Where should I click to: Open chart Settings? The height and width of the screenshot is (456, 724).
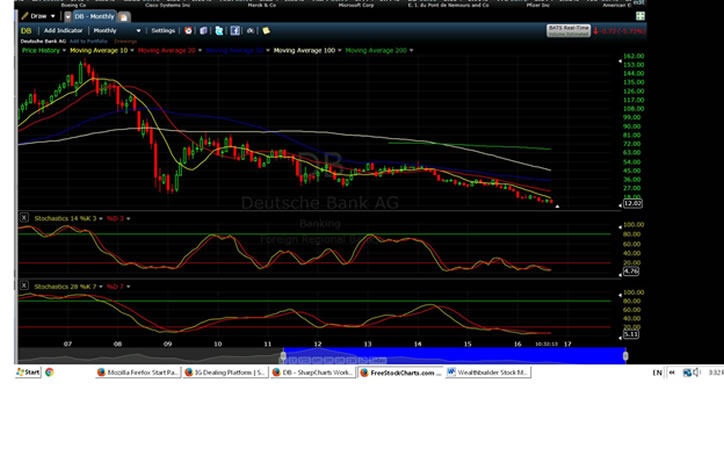[162, 31]
